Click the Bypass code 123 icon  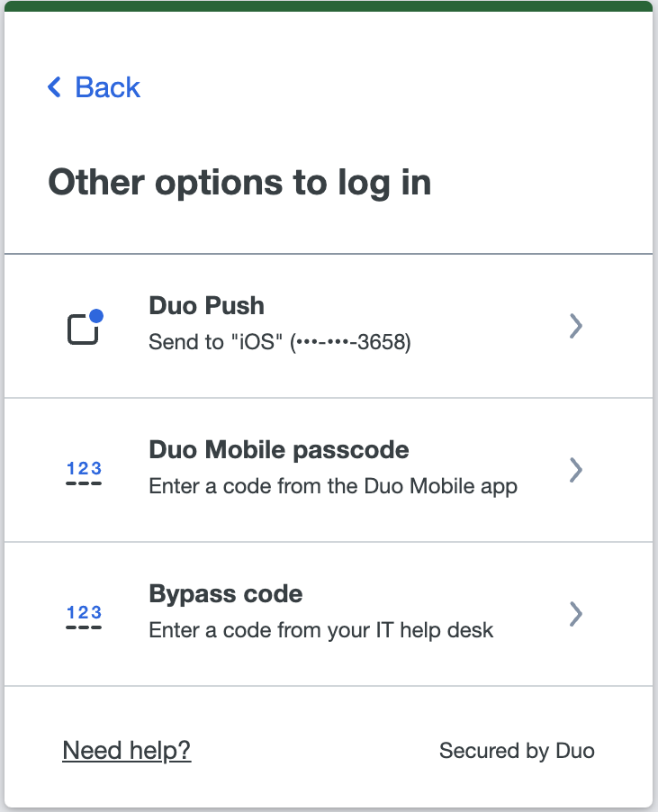pos(84,617)
